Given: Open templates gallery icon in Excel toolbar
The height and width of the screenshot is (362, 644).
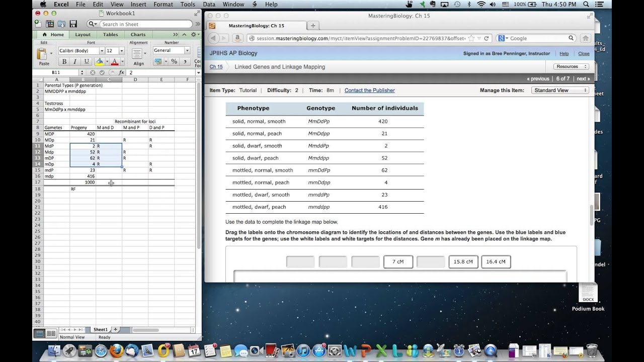Looking at the screenshot, I should (50, 24).
